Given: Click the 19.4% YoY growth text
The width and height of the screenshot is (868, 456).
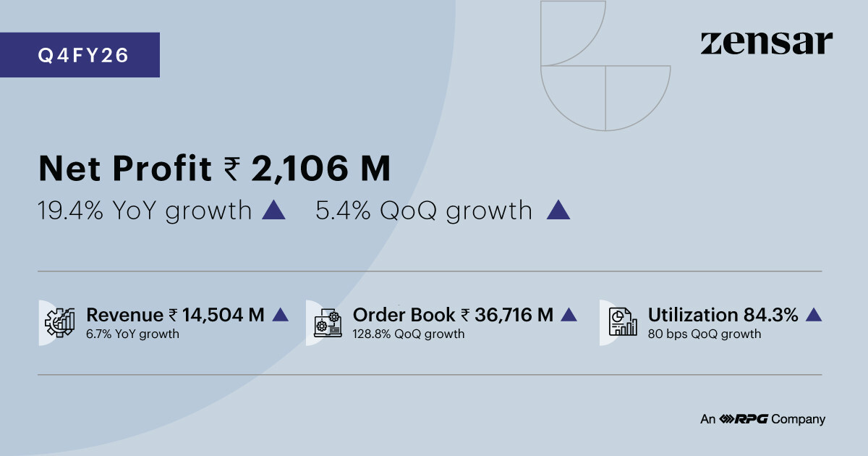Looking at the screenshot, I should [x=144, y=211].
